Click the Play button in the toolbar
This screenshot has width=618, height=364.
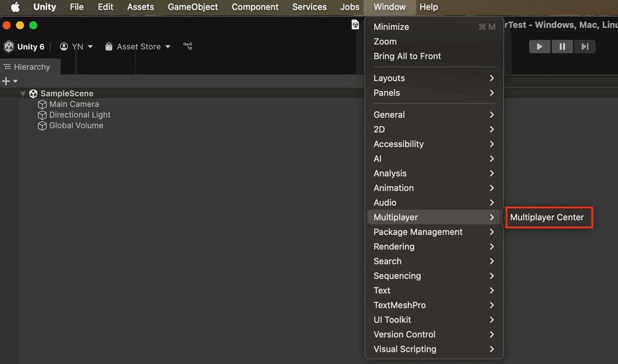click(540, 46)
